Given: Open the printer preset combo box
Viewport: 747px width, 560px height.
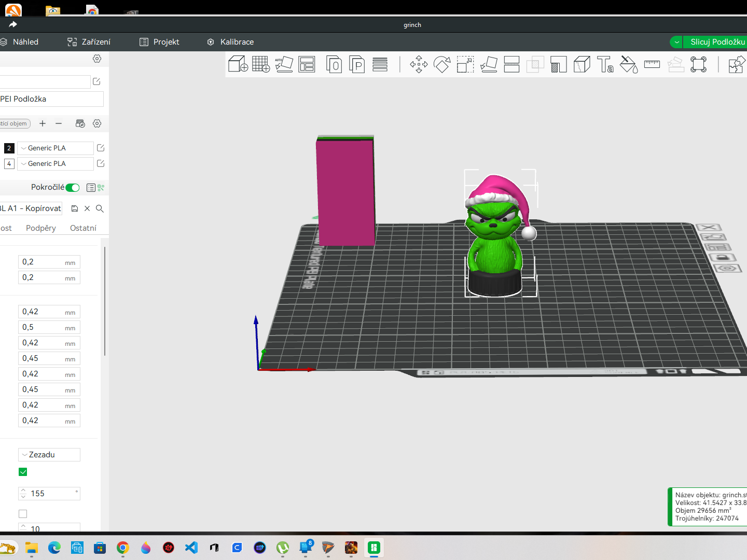Looking at the screenshot, I should (45, 82).
